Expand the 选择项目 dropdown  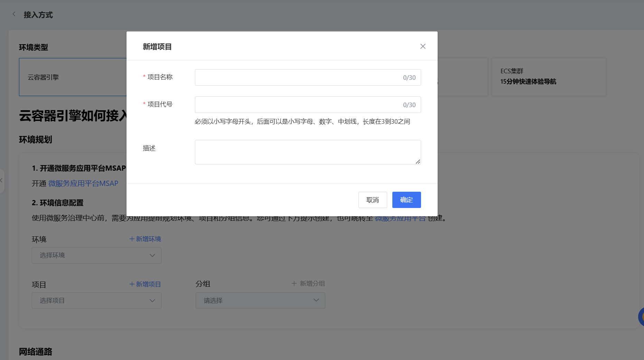(96, 301)
